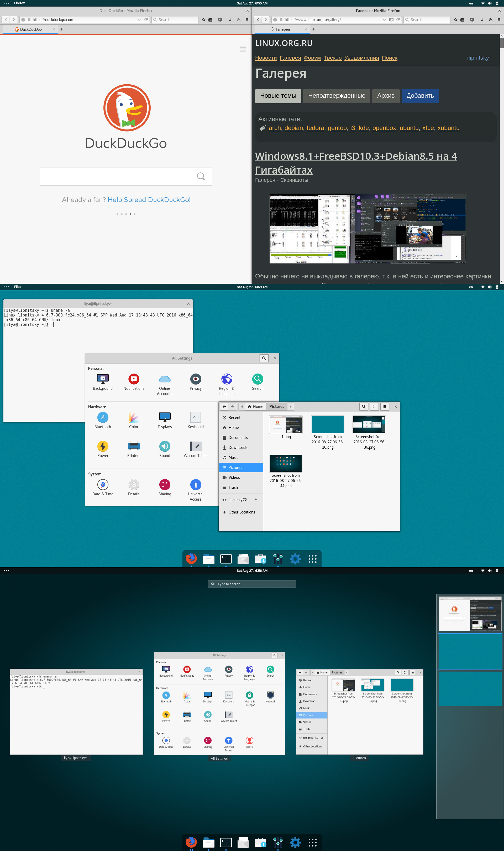Viewport: 504px width, 851px height.
Task: Click Back arrow in DuckDuckGo Firefox window
Action: [x=6, y=20]
